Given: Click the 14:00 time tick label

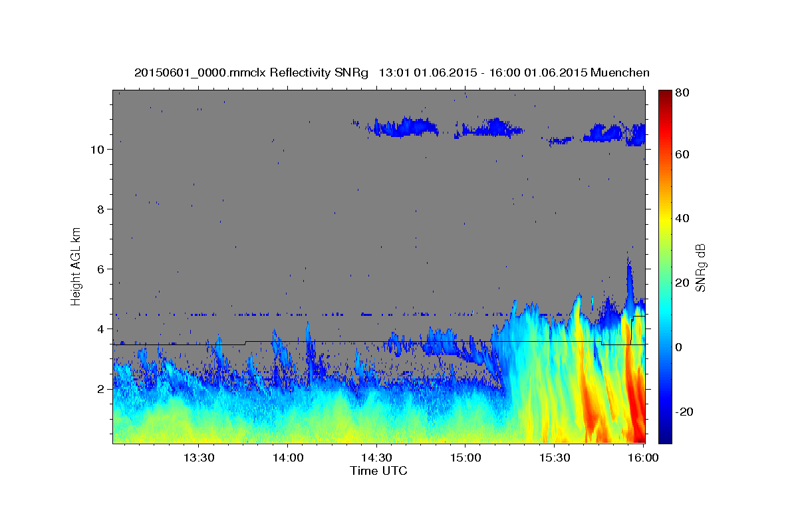Looking at the screenshot, I should tap(287, 458).
